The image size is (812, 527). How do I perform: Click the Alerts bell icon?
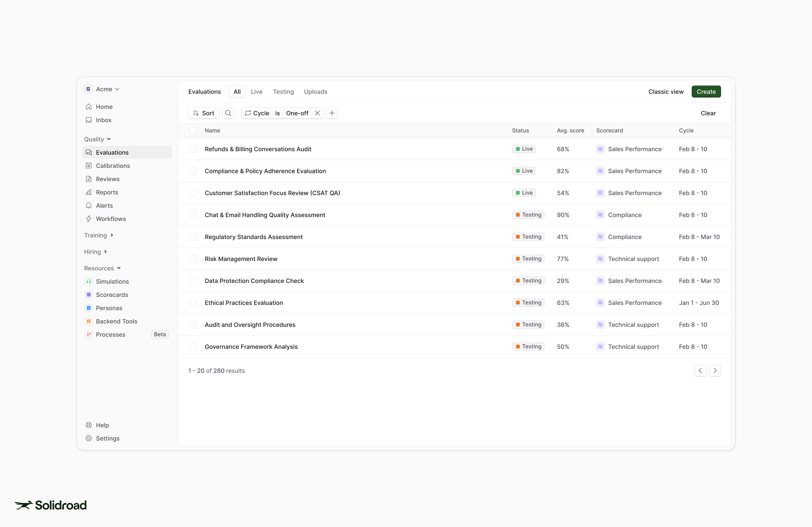coord(89,205)
